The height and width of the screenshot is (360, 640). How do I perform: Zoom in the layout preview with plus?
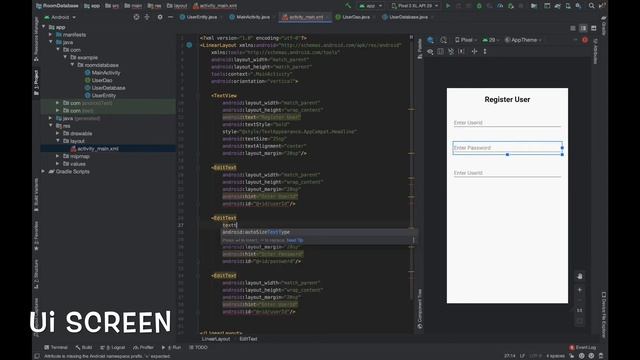[580, 290]
